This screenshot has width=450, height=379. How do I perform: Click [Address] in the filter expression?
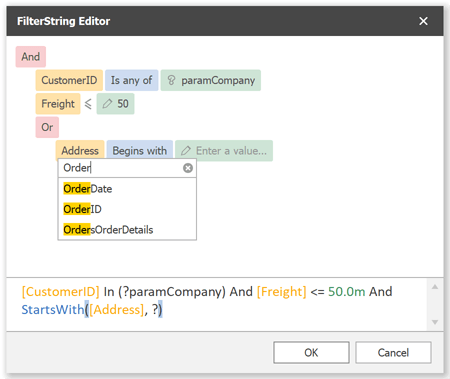tap(117, 310)
